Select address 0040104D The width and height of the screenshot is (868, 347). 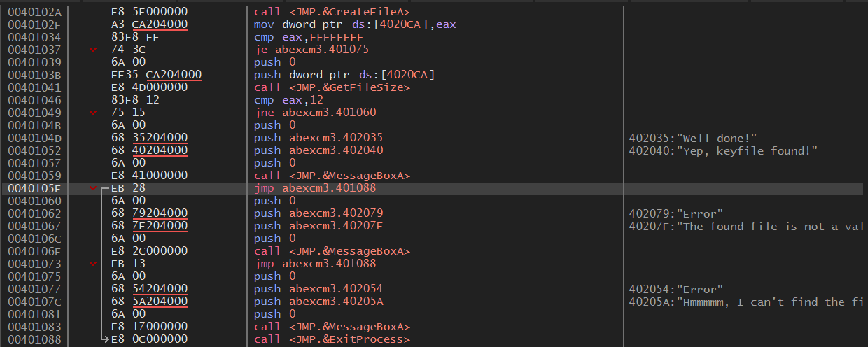point(34,138)
